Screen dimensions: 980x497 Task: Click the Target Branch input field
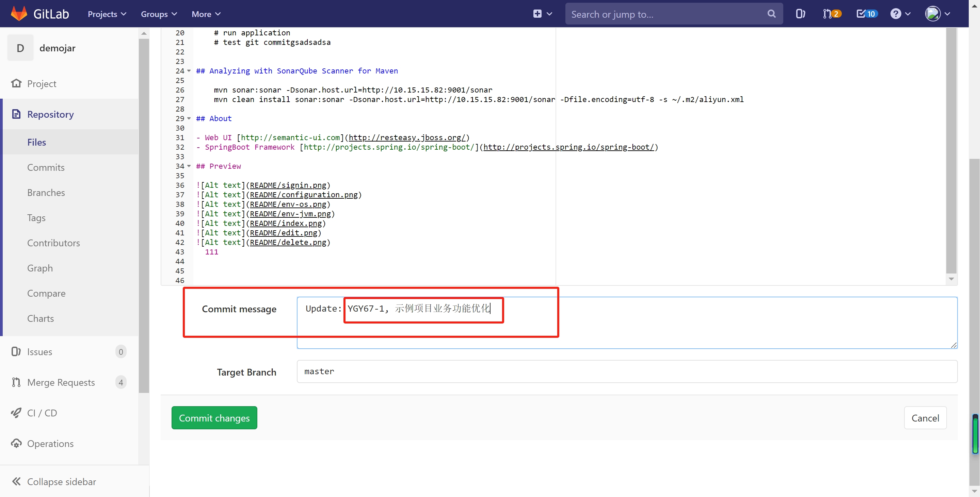627,371
